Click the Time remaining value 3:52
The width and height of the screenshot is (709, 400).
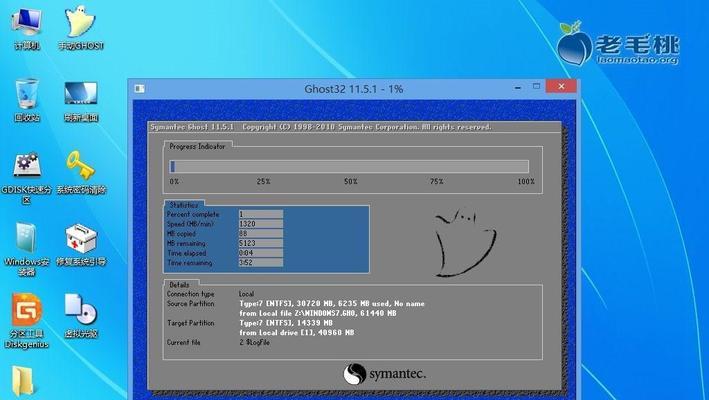point(261,263)
